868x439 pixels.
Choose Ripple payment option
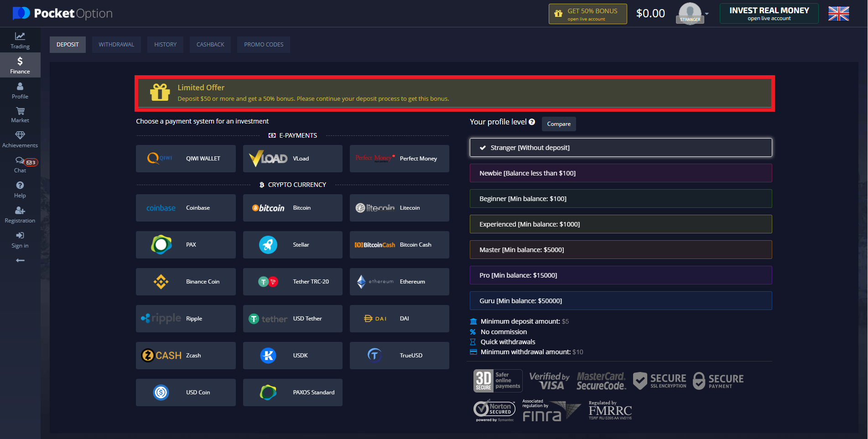pos(186,319)
